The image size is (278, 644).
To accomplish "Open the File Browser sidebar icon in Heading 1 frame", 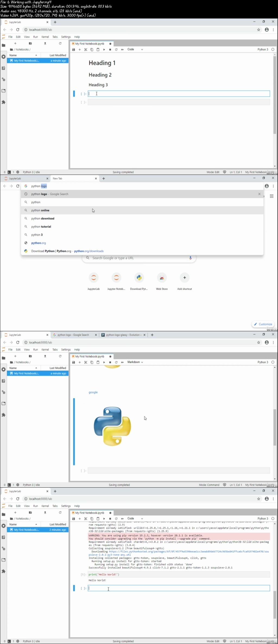I will pyautogui.click(x=4, y=45).
